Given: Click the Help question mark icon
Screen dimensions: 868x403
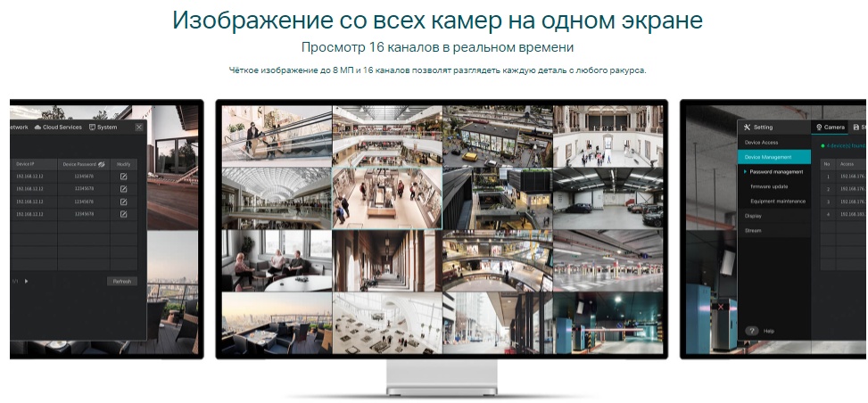Looking at the screenshot, I should pyautogui.click(x=750, y=331).
